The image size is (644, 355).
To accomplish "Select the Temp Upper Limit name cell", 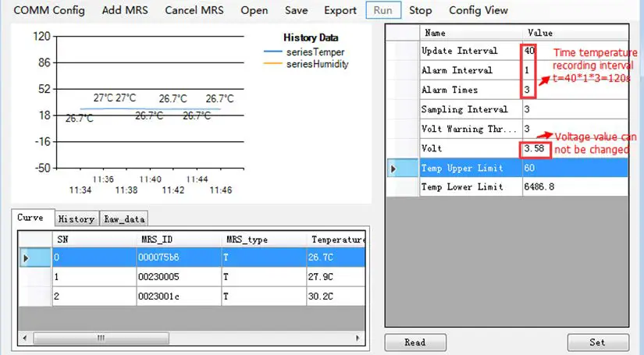I will (x=471, y=168).
